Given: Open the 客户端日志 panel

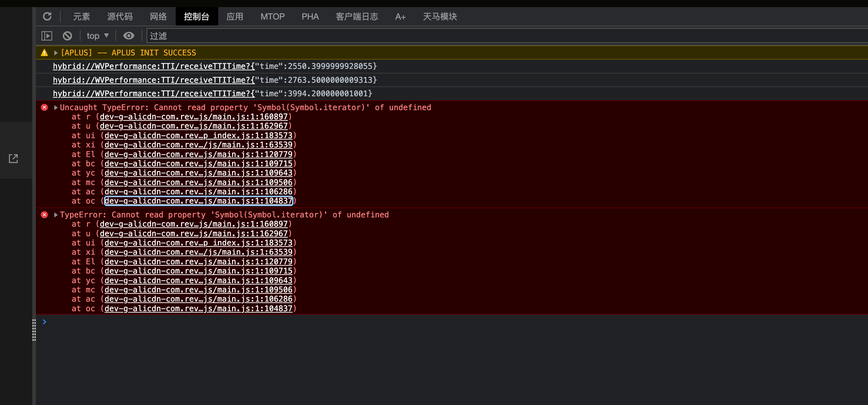Looking at the screenshot, I should [357, 16].
